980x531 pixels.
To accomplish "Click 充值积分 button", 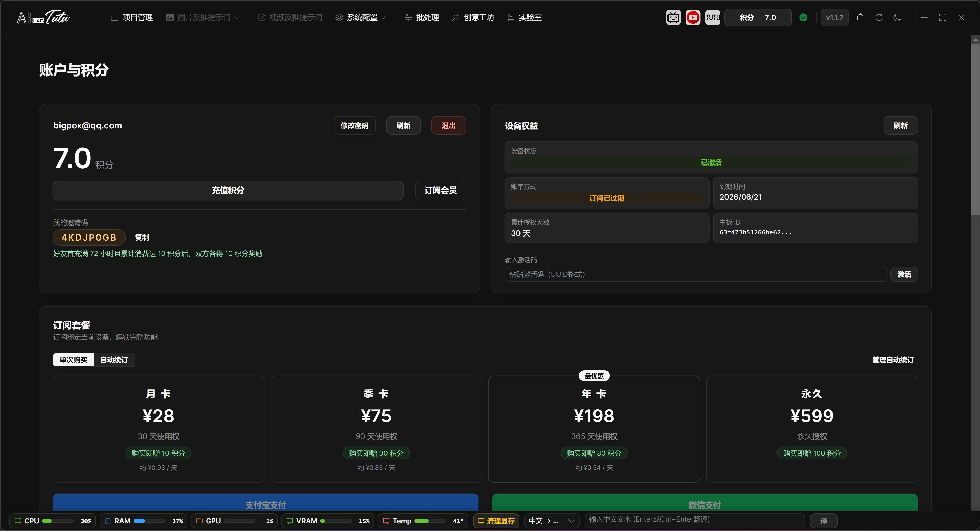I will point(228,190).
